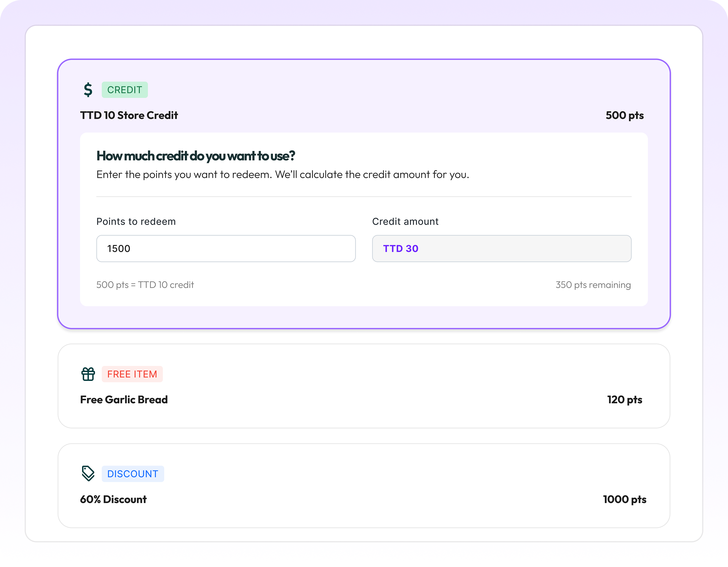Click the gift box icon

click(x=88, y=374)
